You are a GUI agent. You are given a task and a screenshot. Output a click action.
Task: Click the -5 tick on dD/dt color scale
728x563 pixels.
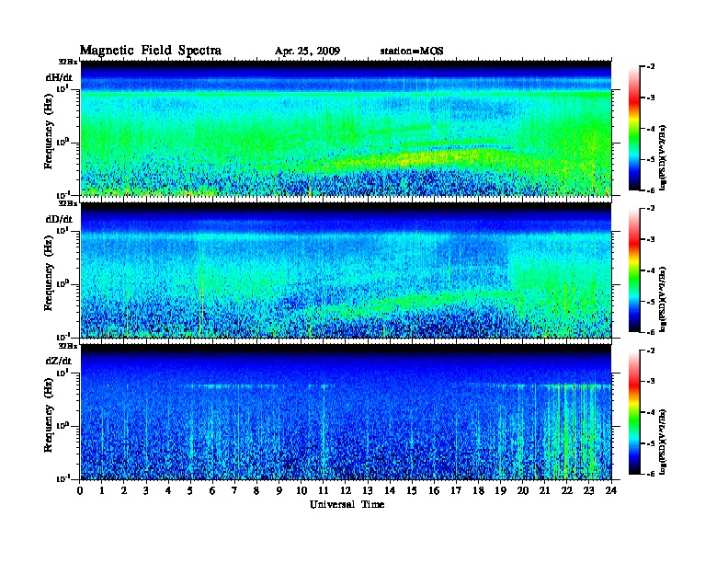pos(651,302)
